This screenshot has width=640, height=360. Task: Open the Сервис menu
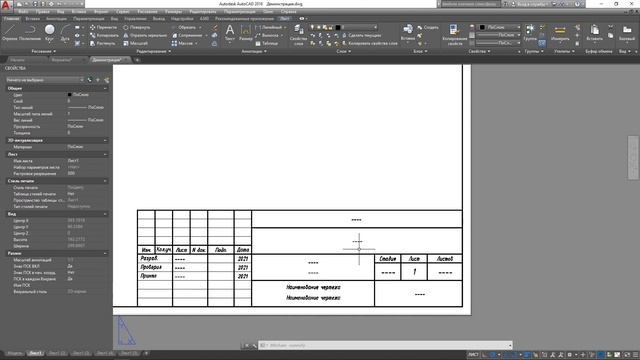tap(122, 12)
